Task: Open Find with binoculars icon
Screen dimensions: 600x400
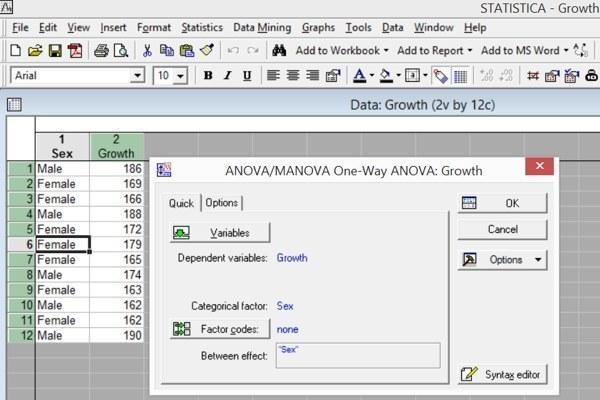Action: pyautogui.click(x=279, y=51)
